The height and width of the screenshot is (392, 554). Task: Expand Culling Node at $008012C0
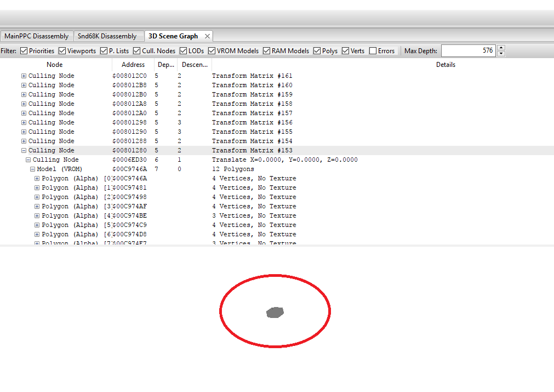click(x=24, y=76)
